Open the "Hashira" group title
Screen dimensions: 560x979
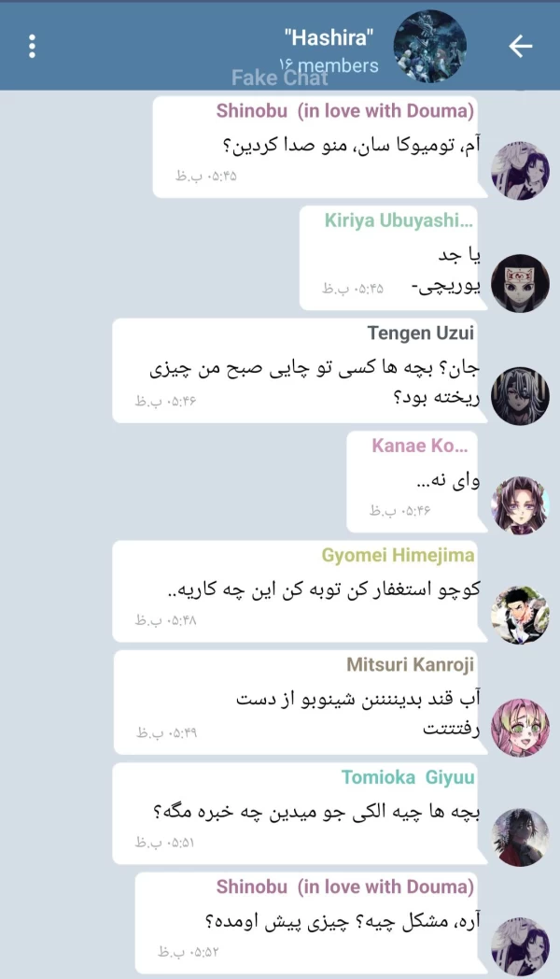[329, 37]
